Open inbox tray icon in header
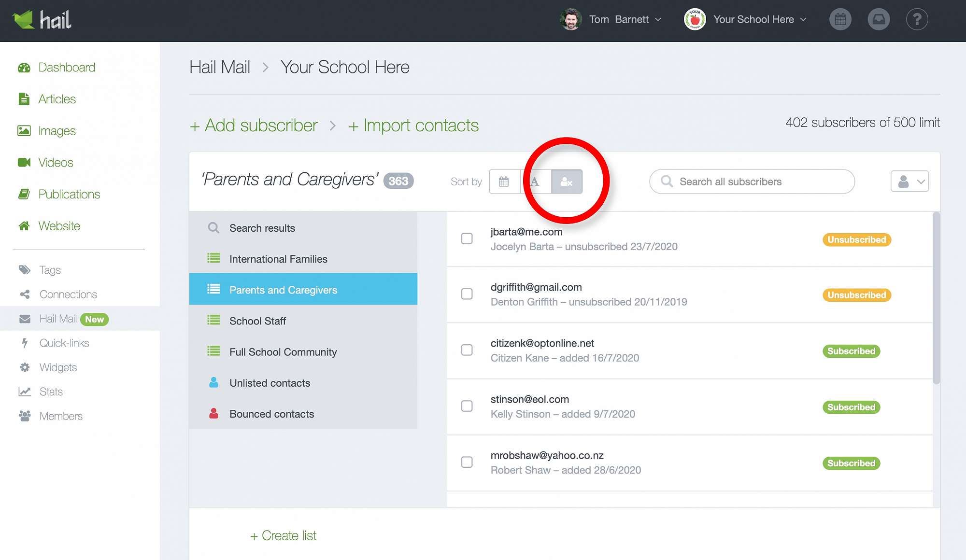966x560 pixels. click(x=878, y=20)
